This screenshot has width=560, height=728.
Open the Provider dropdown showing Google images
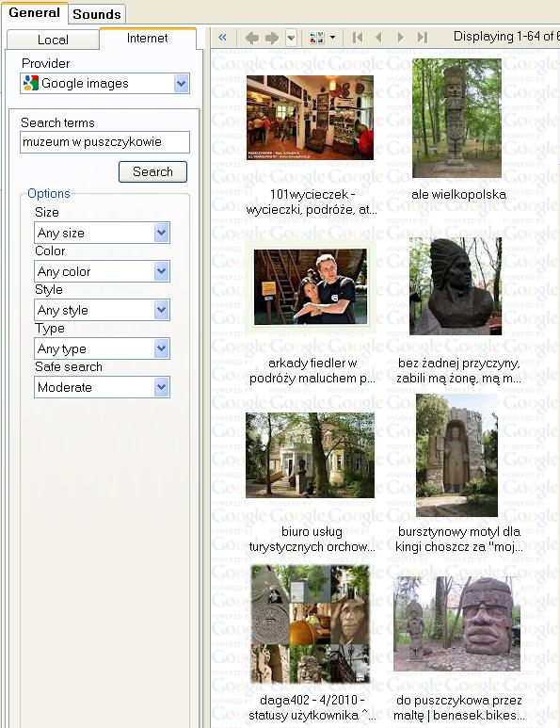(104, 84)
